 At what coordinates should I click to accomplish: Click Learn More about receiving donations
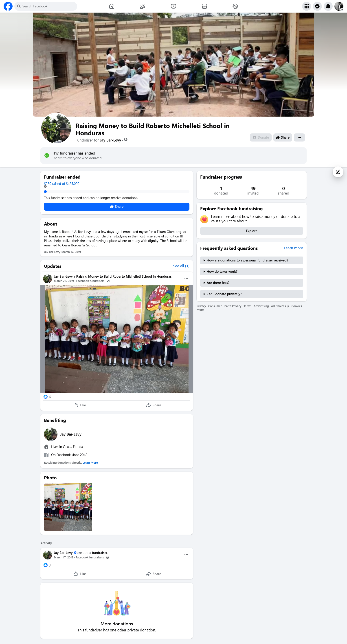tap(90, 463)
